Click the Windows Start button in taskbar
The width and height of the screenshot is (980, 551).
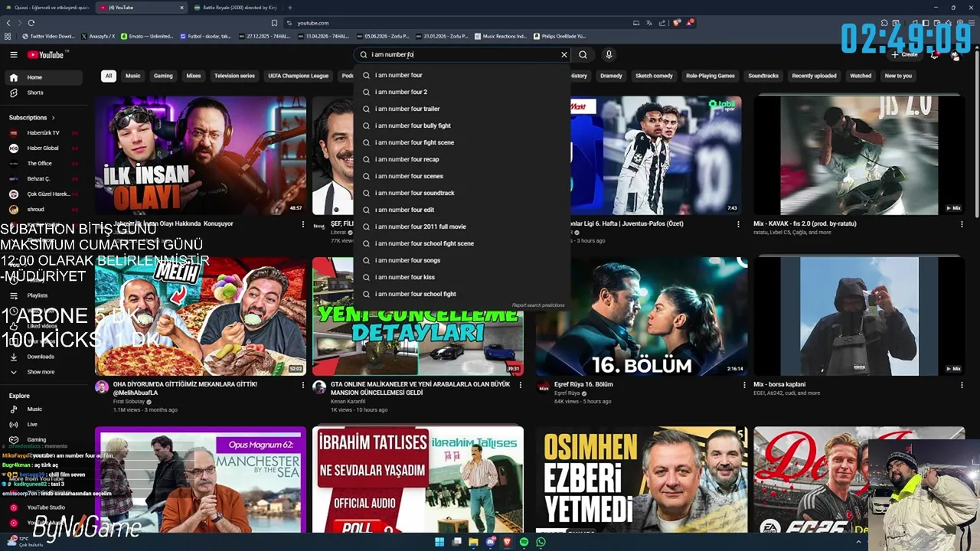(439, 542)
